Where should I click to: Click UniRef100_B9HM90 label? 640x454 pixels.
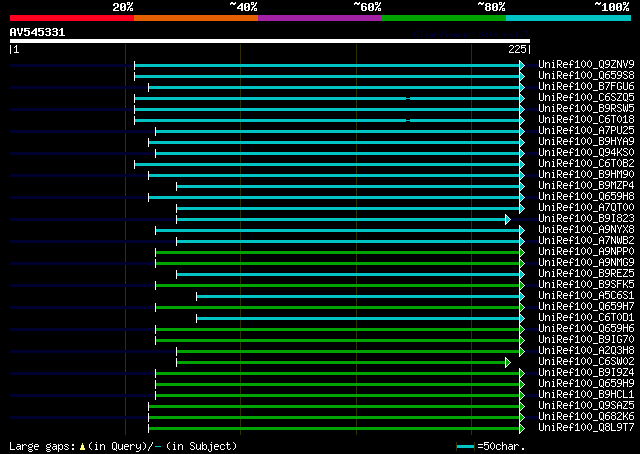pyautogui.click(x=586, y=175)
